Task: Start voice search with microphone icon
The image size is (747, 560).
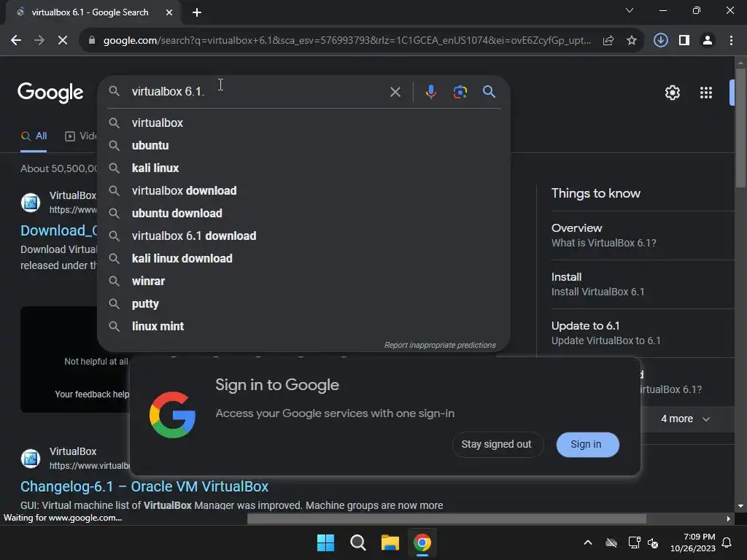Action: [x=430, y=92]
